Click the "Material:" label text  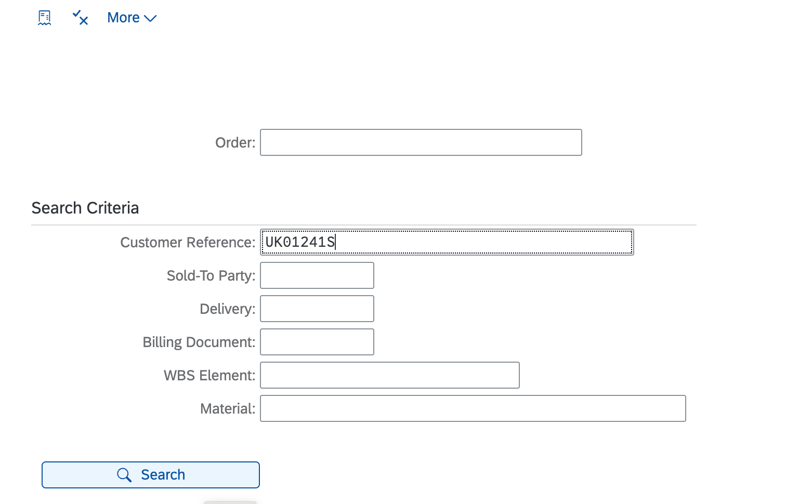click(x=227, y=409)
